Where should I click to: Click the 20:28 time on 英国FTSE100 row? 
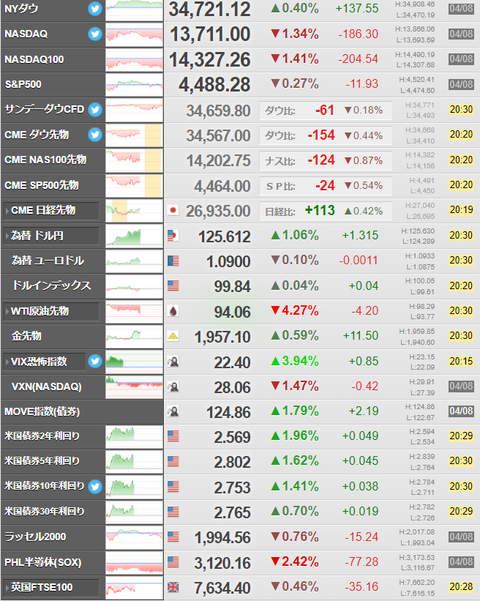461,587
